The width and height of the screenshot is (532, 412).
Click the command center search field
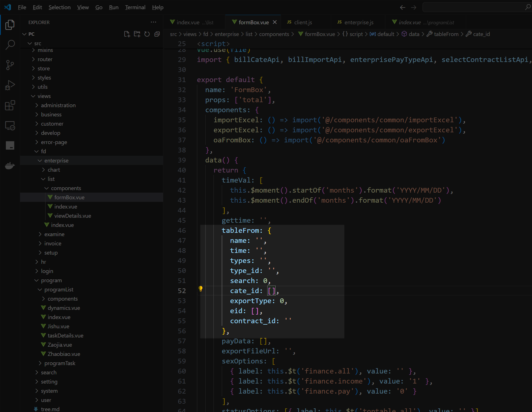click(x=477, y=7)
